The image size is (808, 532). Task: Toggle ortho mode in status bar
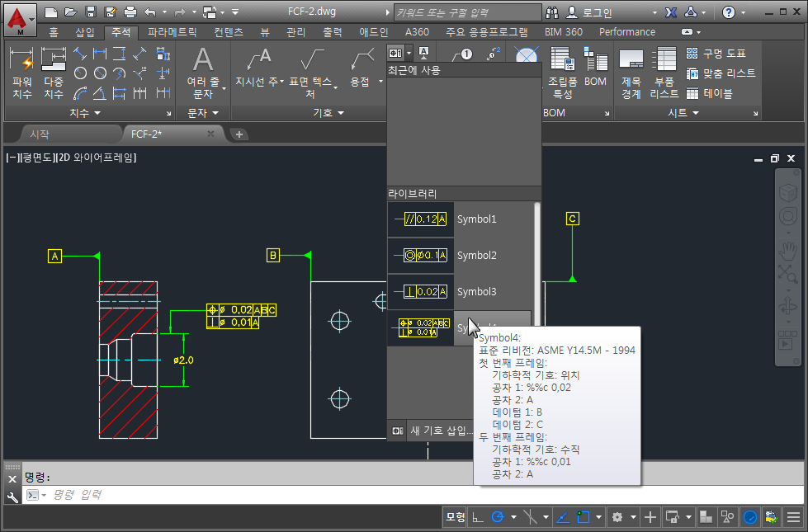478,516
